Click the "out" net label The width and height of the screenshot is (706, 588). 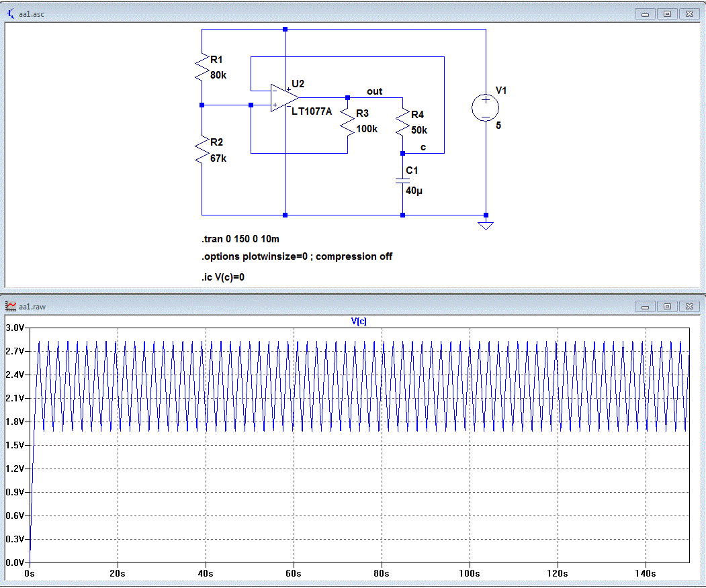pos(374,91)
